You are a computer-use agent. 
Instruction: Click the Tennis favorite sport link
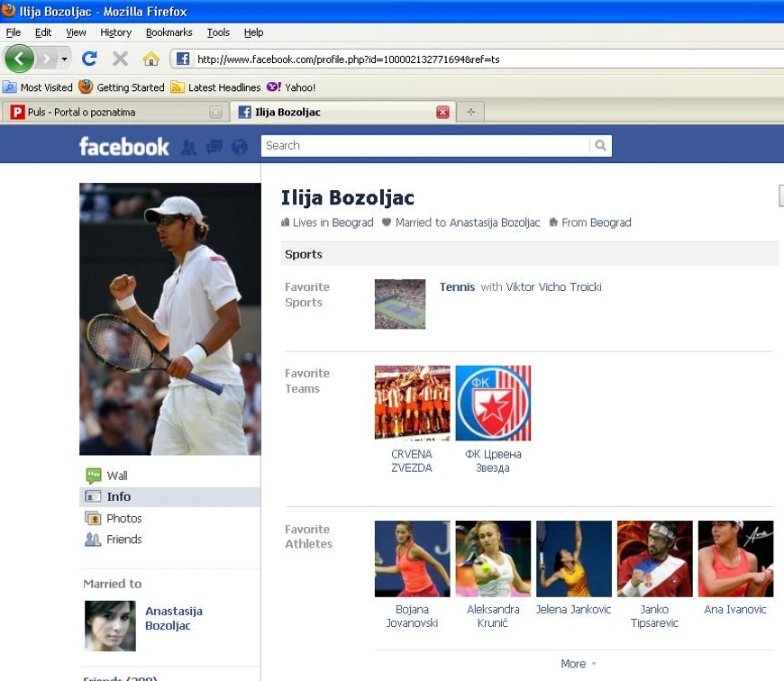(x=457, y=286)
